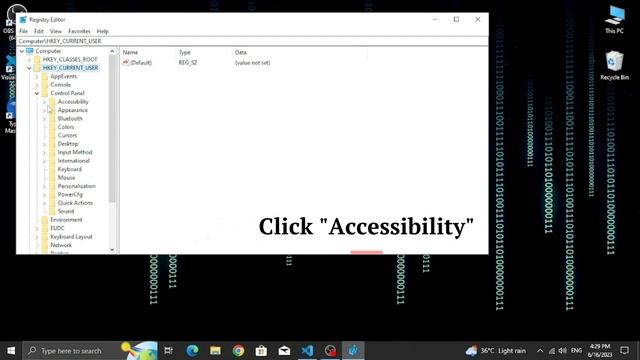Viewport: 640px width, 360px height.
Task: Expand the Personalization key
Action: tap(44, 186)
